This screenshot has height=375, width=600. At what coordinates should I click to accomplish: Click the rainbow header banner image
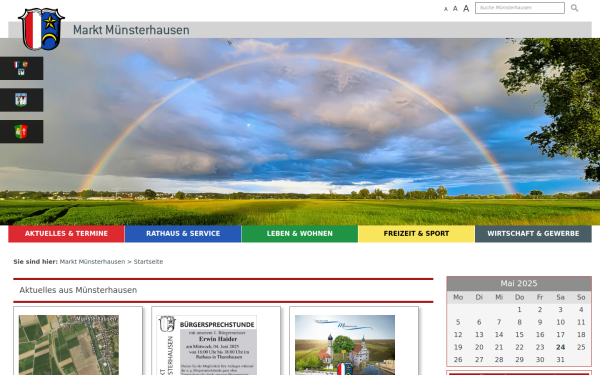pos(300,131)
